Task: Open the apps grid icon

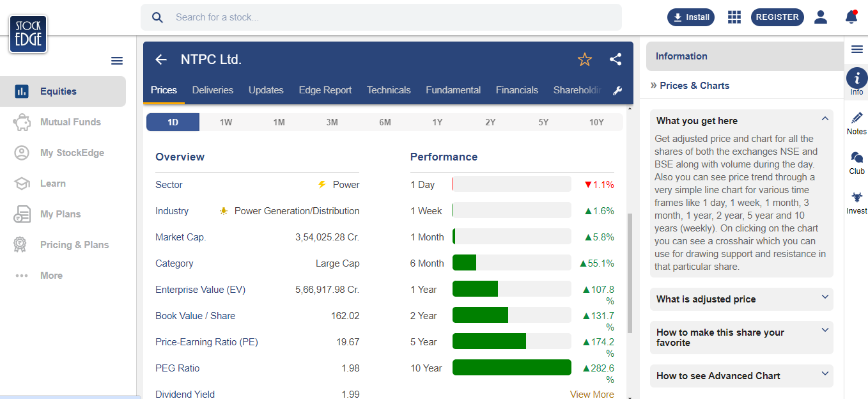Action: (734, 17)
